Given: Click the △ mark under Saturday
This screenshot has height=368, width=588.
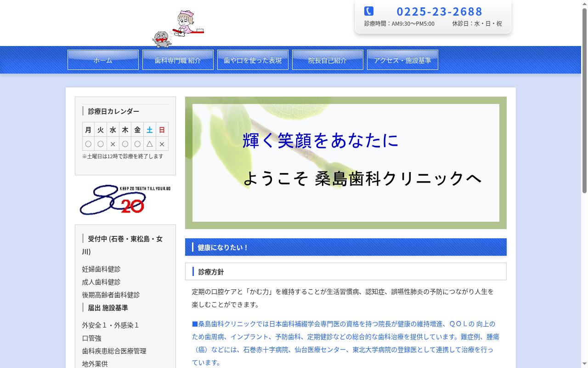Looking at the screenshot, I should click(150, 144).
